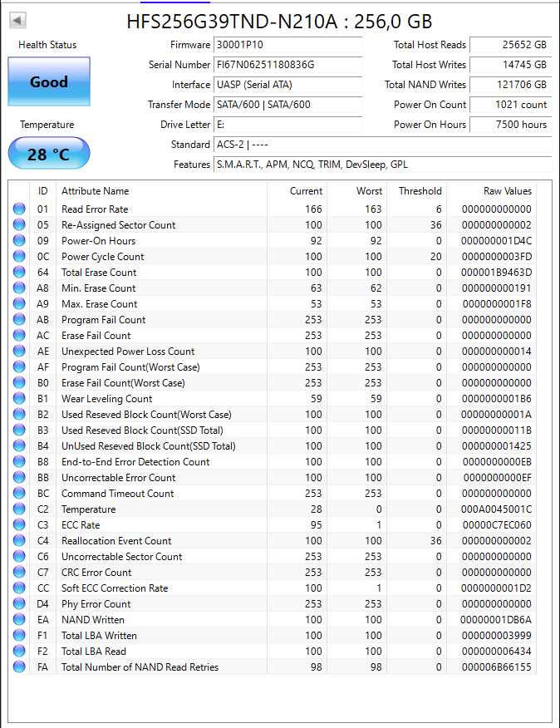Select the Used Reseved Block Count(SSD Total) row
The image size is (560, 728).
pyautogui.click(x=274, y=430)
